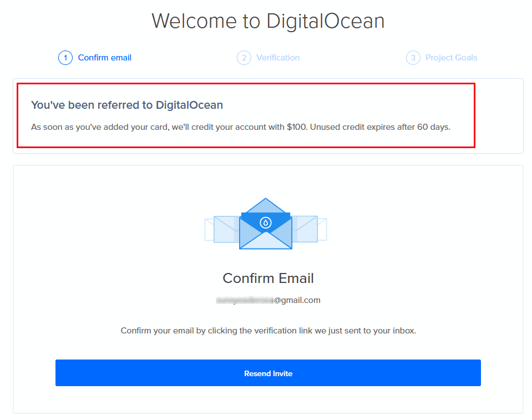Image resolution: width=532 pixels, height=420 pixels.
Task: Click the open envelope flap illustration
Action: click(x=265, y=206)
